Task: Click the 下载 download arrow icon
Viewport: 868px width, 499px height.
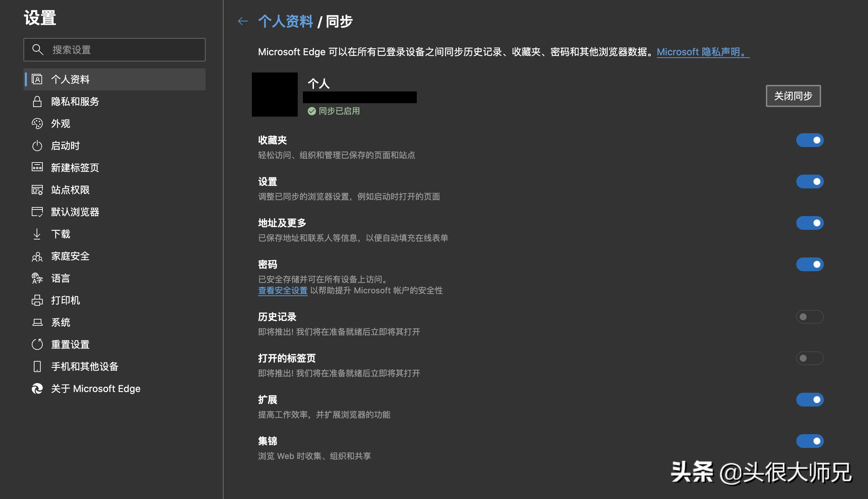Action: (x=37, y=234)
